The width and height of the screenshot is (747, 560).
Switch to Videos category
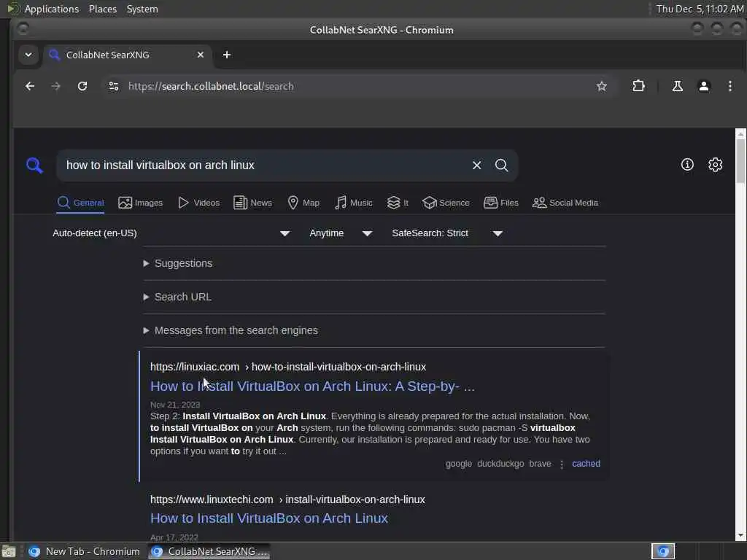pos(198,203)
